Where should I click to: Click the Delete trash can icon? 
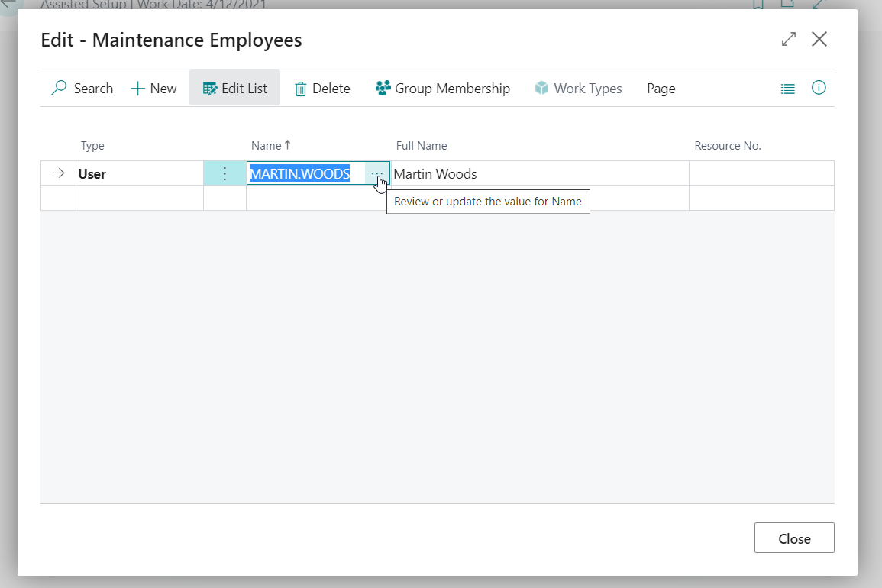(x=300, y=89)
